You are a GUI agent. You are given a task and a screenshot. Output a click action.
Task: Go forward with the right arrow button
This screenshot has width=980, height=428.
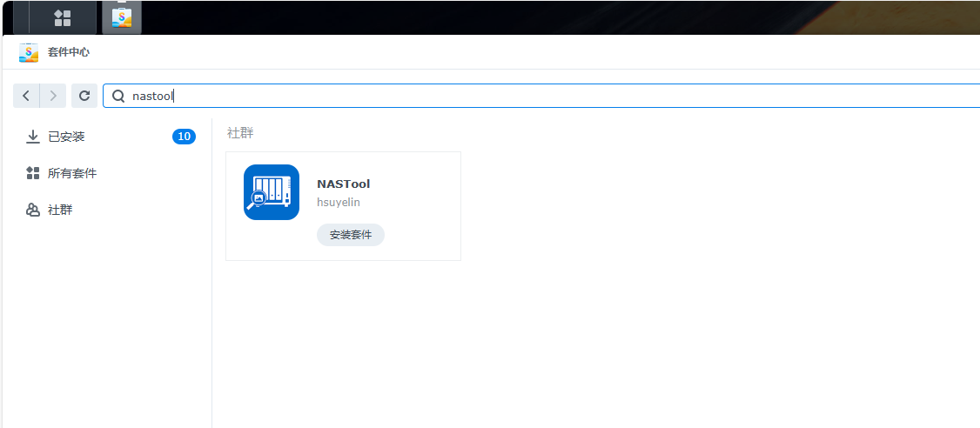[53, 96]
